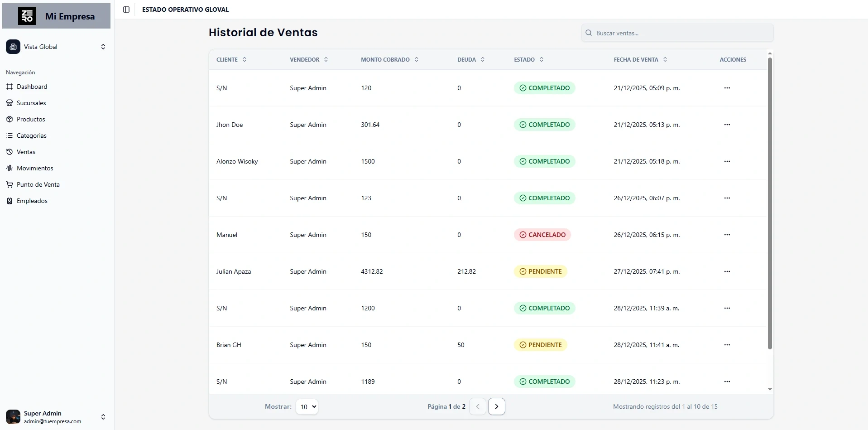Screen dimensions: 868x430
Task: Go to the next page of sales
Action: (x=496, y=406)
